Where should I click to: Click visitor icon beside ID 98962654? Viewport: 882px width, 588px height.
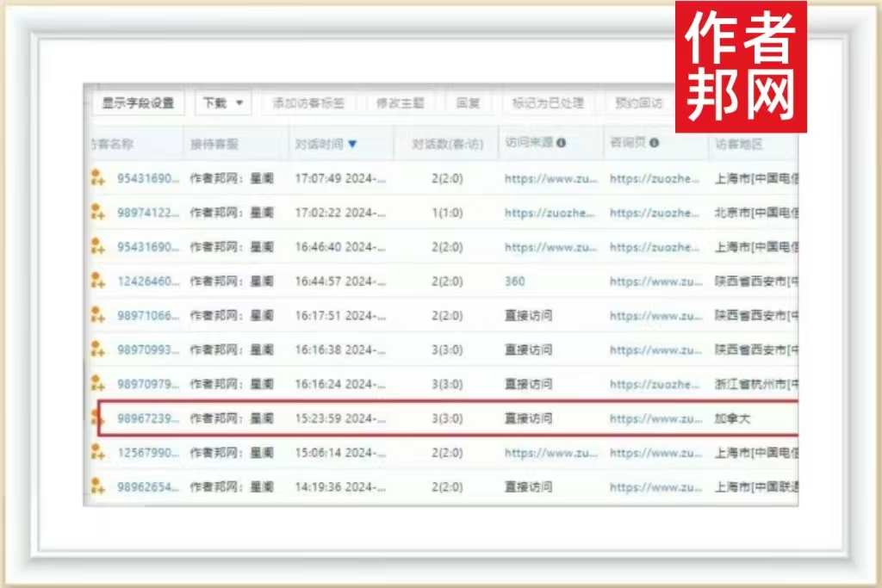click(97, 486)
